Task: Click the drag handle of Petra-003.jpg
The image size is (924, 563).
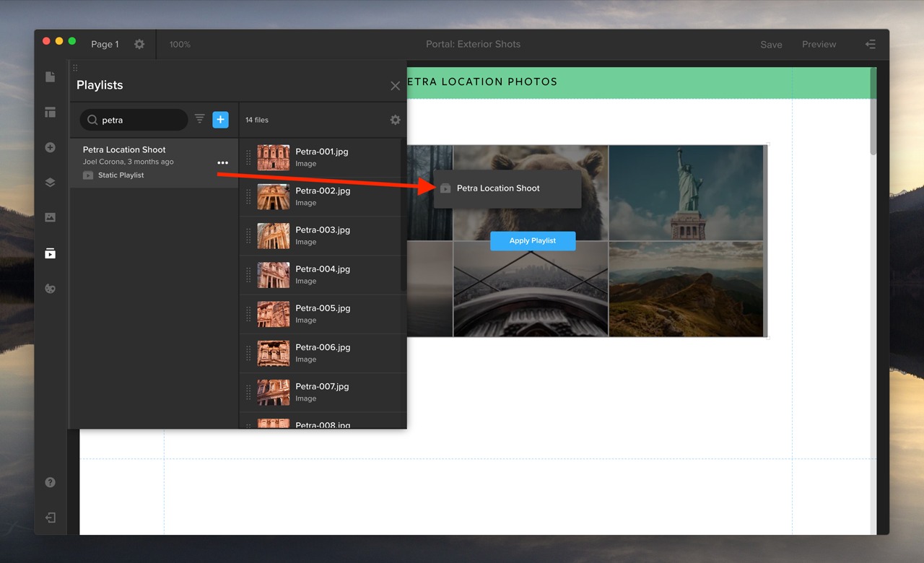Action: point(248,235)
